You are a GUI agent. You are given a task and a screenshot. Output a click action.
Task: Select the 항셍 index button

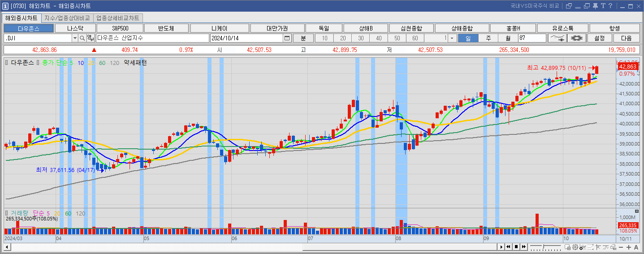(614, 28)
